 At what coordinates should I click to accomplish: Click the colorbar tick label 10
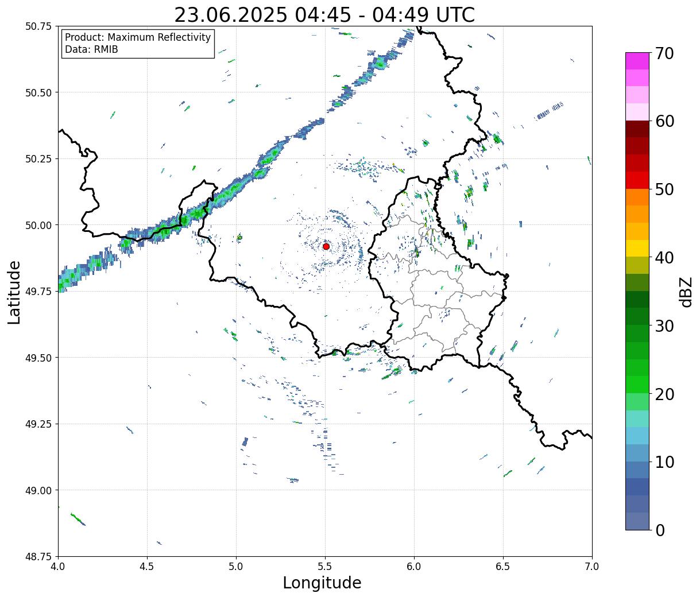point(664,462)
